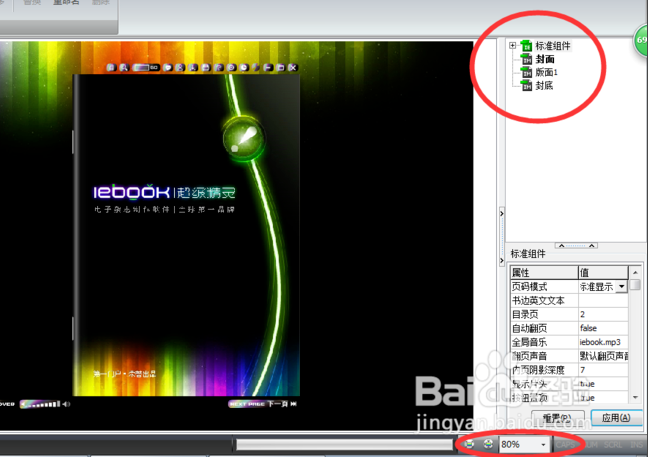
Task: Click the 版面1 page icon in tree
Action: [x=526, y=72]
